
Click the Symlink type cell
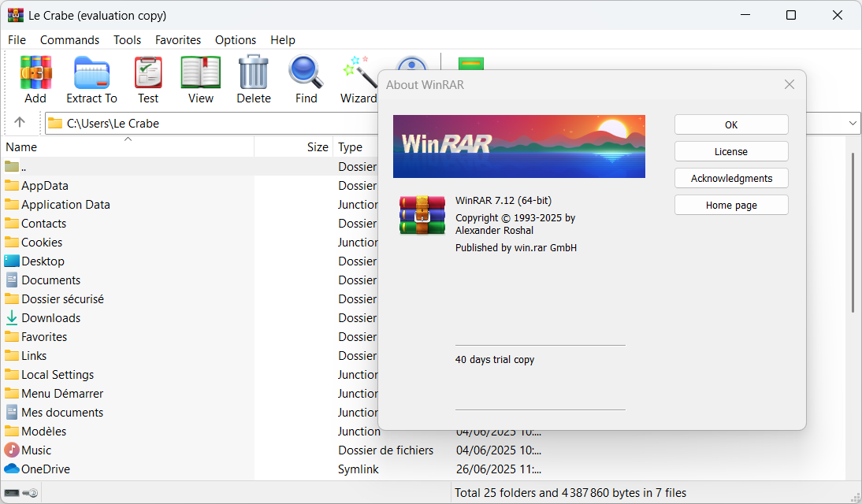(359, 469)
